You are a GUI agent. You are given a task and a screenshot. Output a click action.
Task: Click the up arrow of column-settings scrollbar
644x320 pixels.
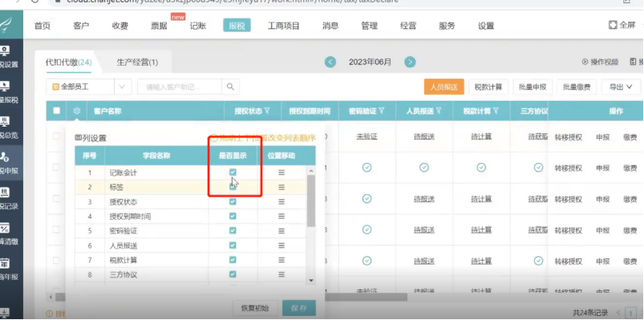(x=311, y=170)
